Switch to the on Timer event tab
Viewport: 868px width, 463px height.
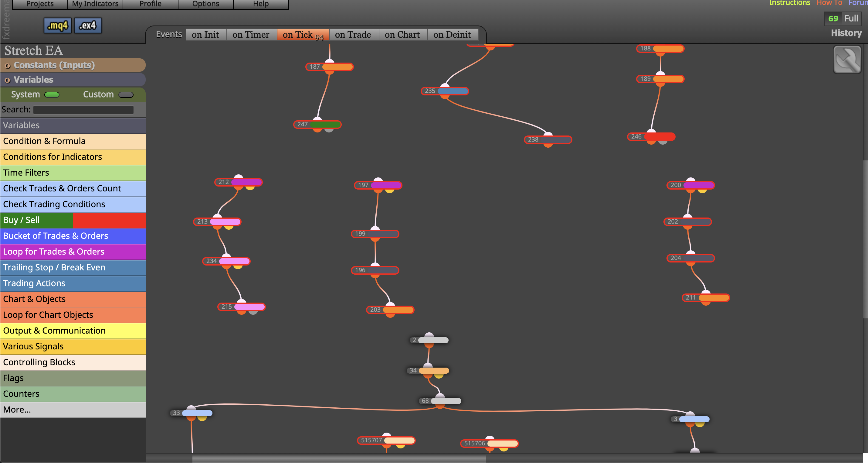(x=251, y=34)
